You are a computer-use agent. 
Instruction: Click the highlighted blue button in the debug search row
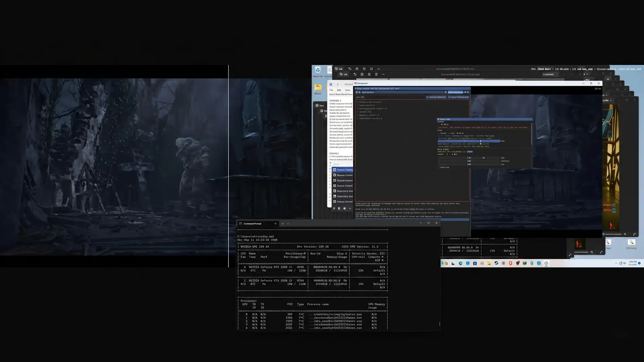point(455,92)
